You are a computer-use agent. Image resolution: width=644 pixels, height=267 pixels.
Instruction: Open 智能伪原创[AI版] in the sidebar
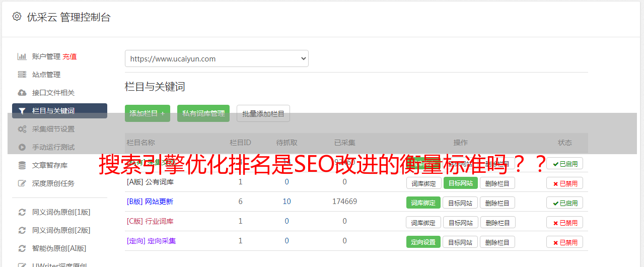coord(59,248)
